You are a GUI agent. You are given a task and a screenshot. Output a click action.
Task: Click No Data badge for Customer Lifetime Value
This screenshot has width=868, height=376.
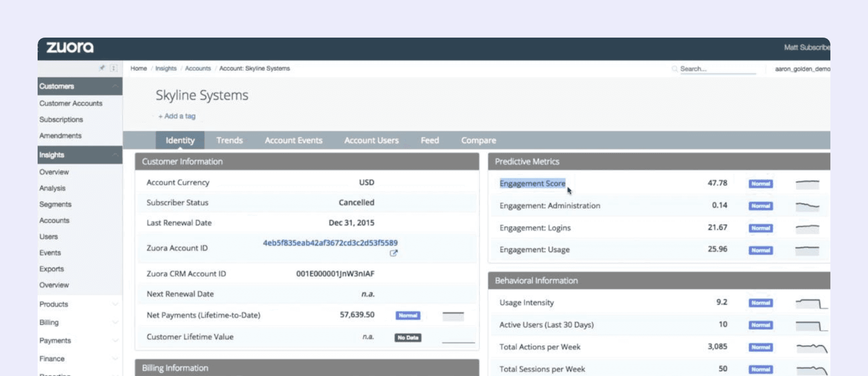click(408, 337)
